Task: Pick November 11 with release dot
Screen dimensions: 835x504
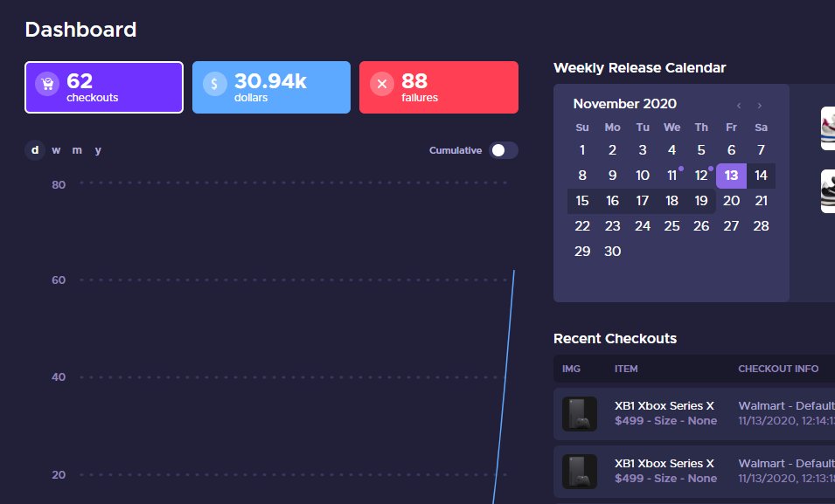Action: [x=672, y=176]
